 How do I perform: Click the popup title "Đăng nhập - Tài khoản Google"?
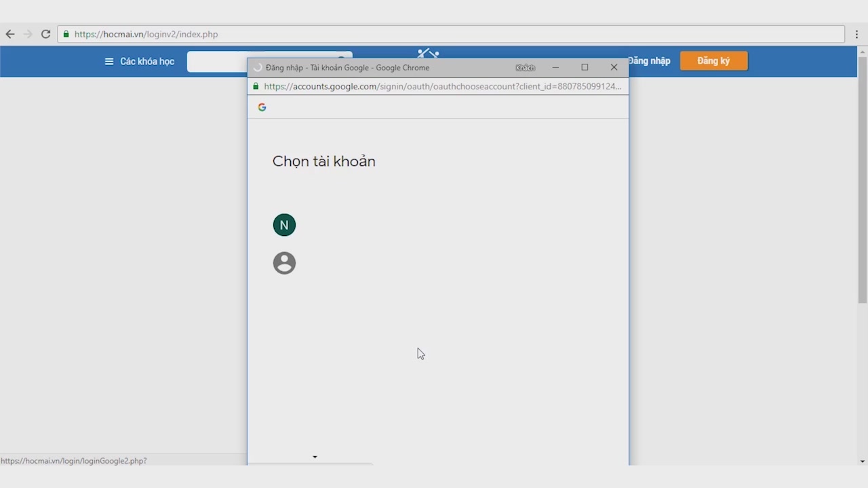click(x=317, y=68)
